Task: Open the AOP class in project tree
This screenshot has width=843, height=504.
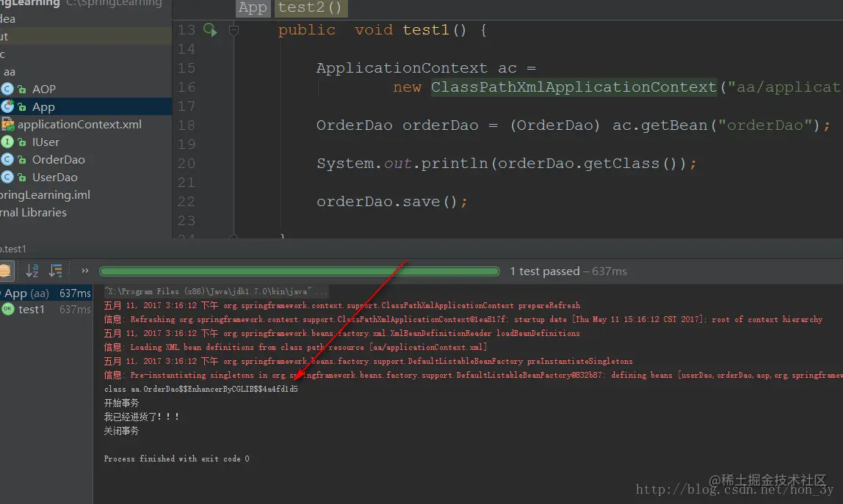Action: coord(44,90)
